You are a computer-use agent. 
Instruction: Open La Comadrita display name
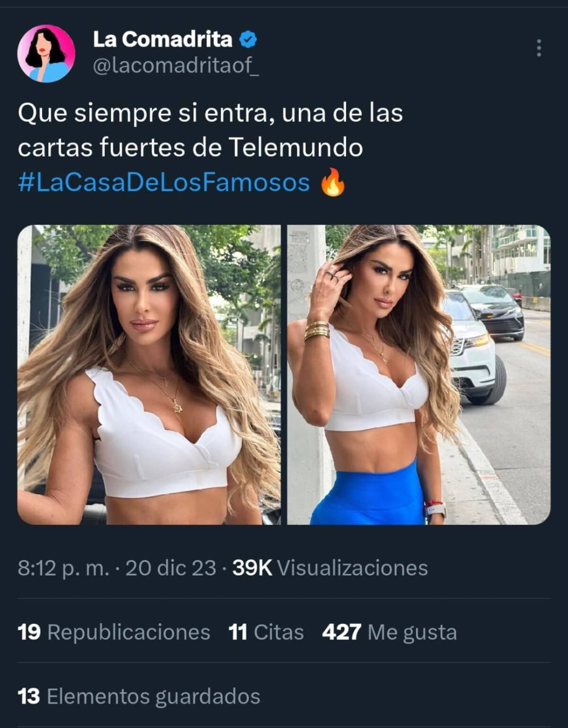pos(162,40)
